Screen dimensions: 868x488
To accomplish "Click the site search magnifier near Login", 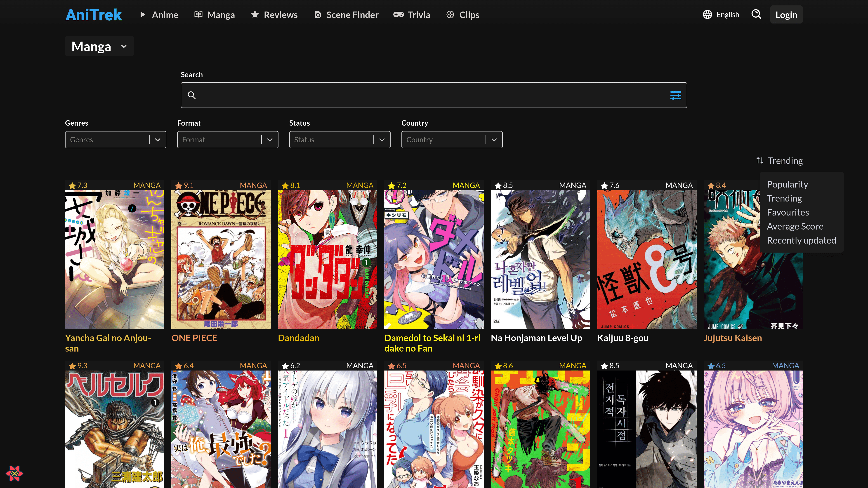I will click(x=757, y=14).
